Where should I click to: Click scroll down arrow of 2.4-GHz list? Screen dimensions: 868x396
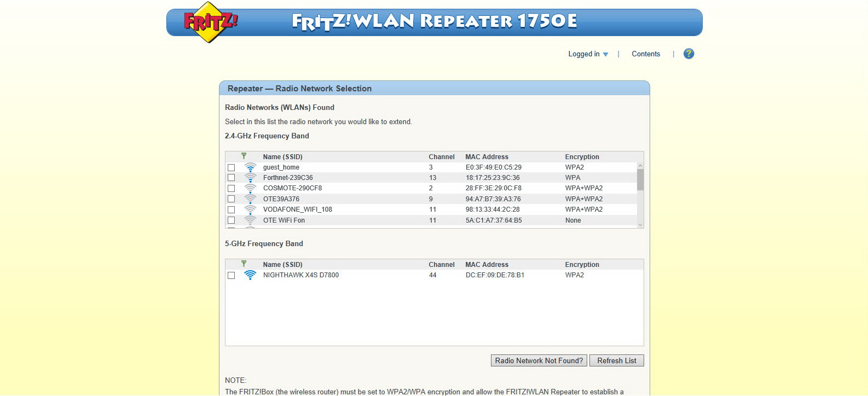(640, 224)
